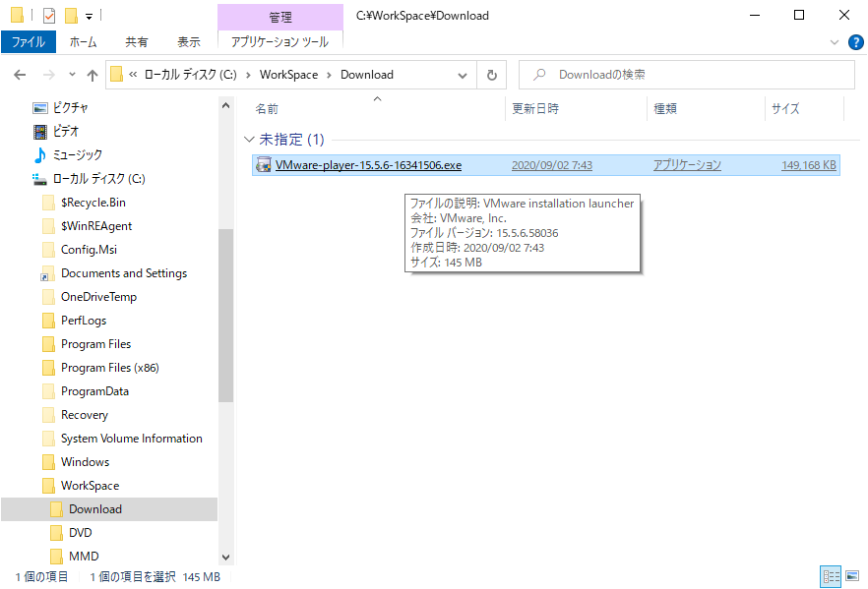Viewport: 868px width, 589px height.
Task: Open the ProgramData folder
Action: pos(94,391)
